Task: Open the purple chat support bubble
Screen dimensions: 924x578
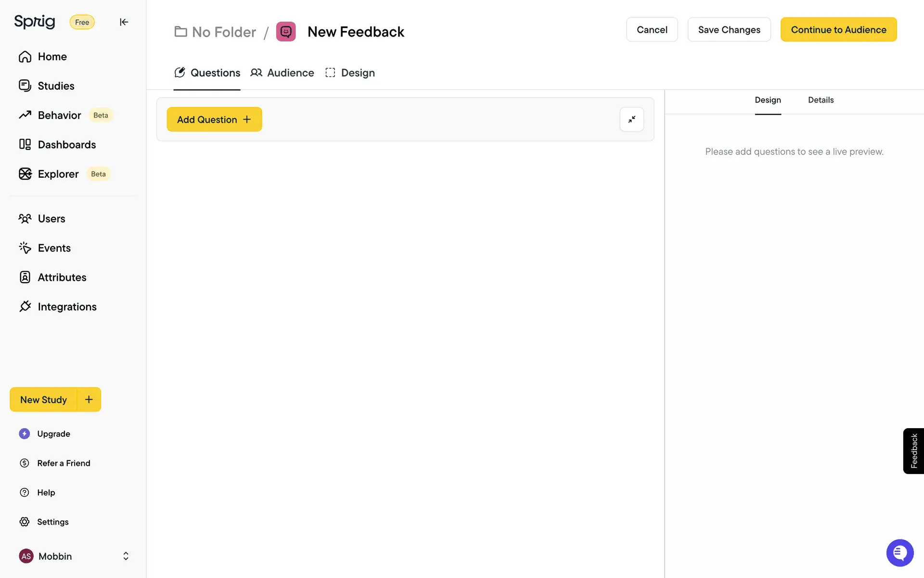Action: tap(899, 552)
